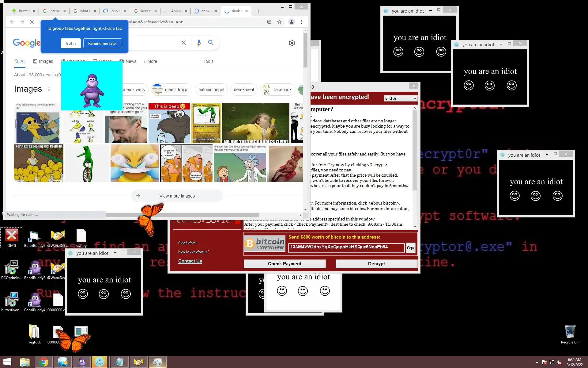Image resolution: width=588 pixels, height=368 pixels.
Task: Bookmark page with the star icon
Action: click(279, 22)
